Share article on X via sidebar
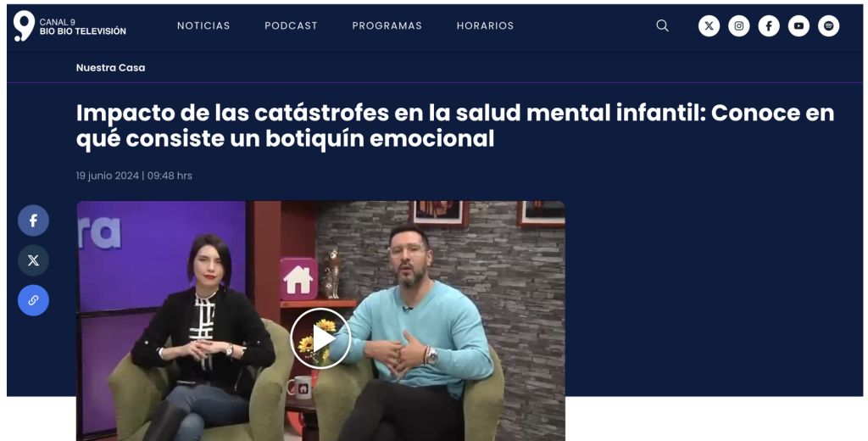 click(x=33, y=260)
